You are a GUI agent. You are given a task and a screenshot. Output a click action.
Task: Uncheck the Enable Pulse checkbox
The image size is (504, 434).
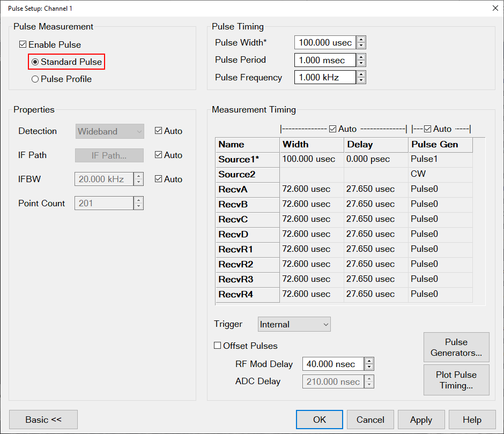pos(23,45)
